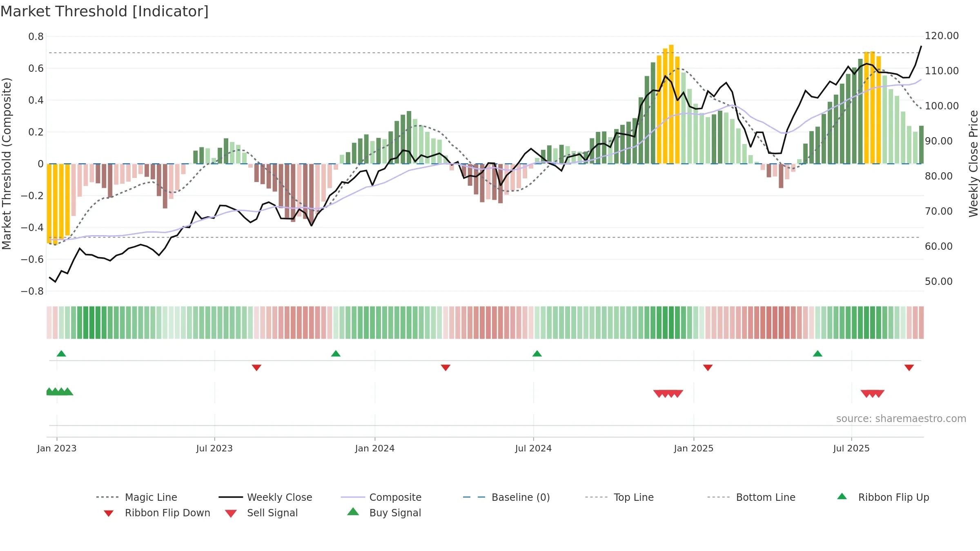Click the Ribbon Flip Up marker before Jan 2024
The height and width of the screenshot is (551, 980).
coord(336,353)
